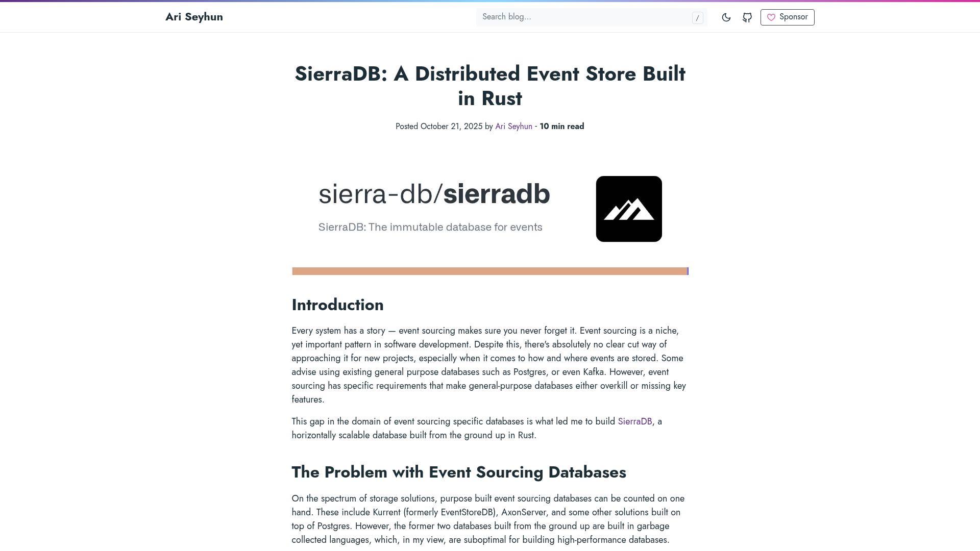The width and height of the screenshot is (980, 551).
Task: Open Ari Seyhun author link in byline
Action: click(513, 127)
